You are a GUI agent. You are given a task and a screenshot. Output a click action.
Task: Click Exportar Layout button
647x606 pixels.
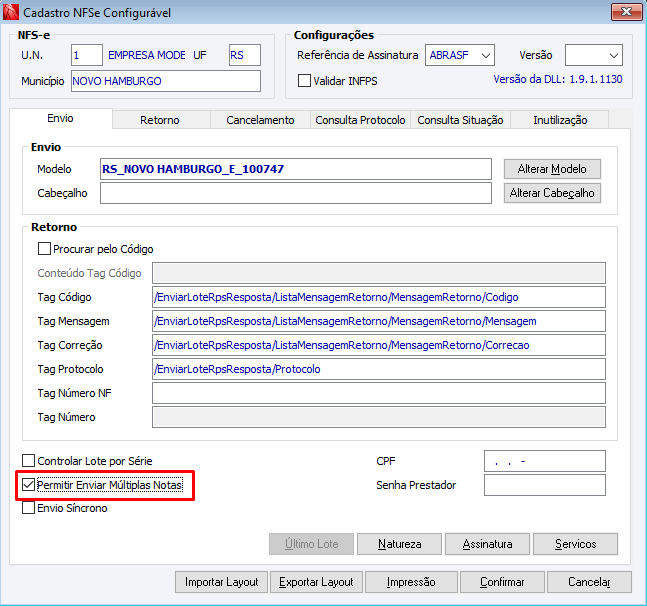point(316,582)
